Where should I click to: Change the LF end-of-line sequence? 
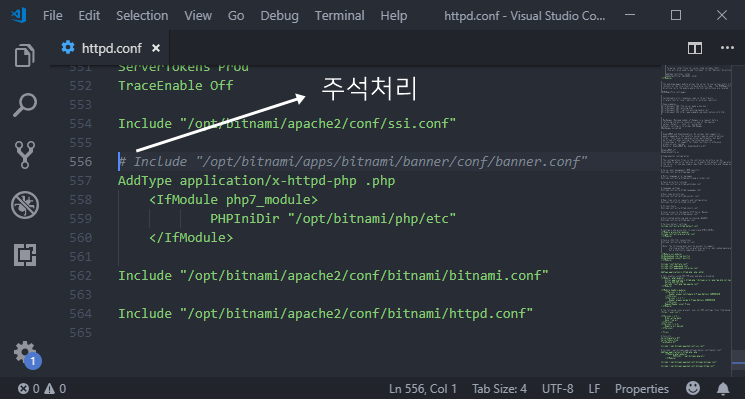pos(594,389)
